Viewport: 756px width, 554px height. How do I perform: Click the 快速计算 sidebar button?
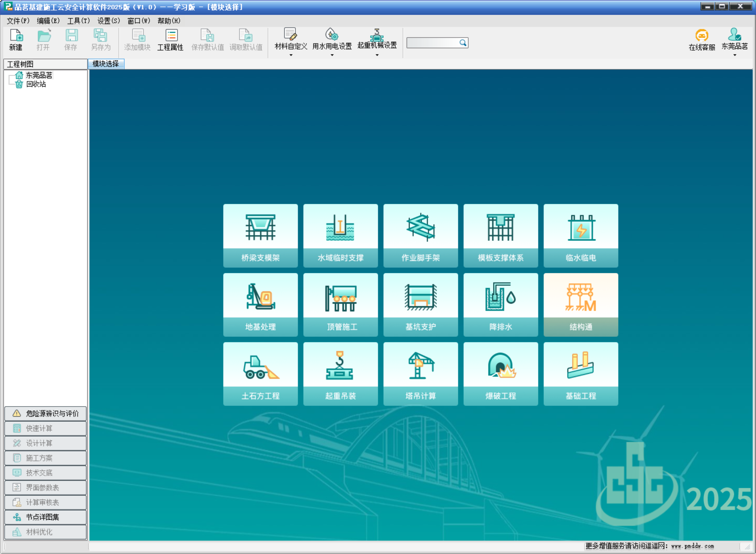click(45, 428)
